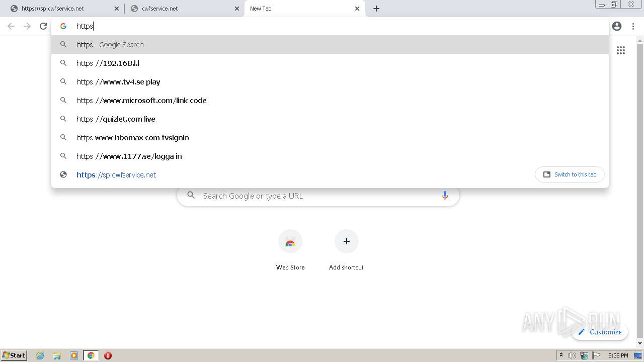Go back with the back arrow
This screenshot has width=644, height=362.
tap(11, 26)
